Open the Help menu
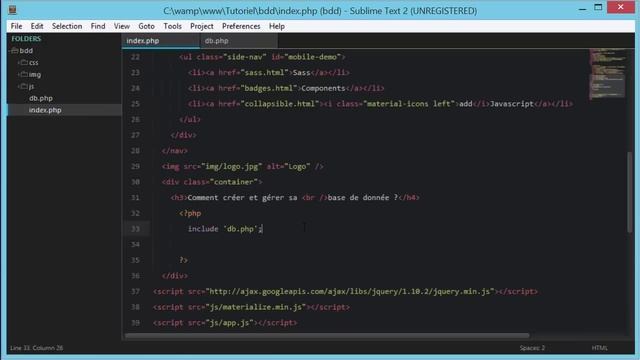Screen dimensions: 640x360 277,26
